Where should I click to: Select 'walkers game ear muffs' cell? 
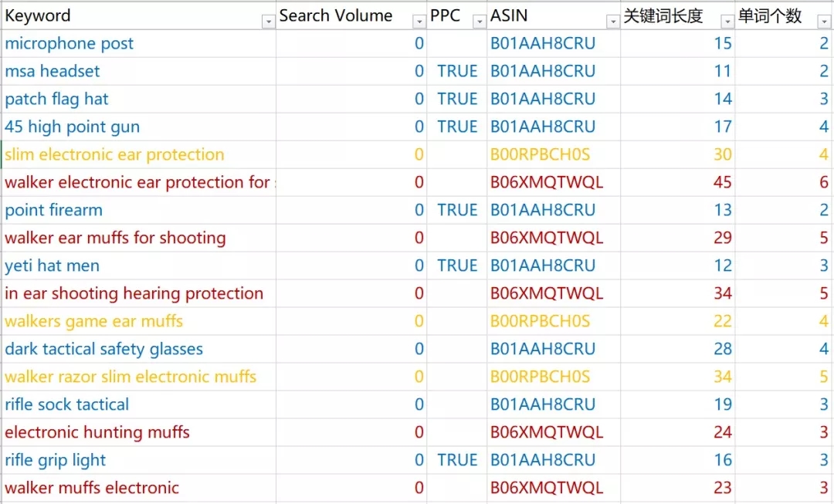point(138,321)
